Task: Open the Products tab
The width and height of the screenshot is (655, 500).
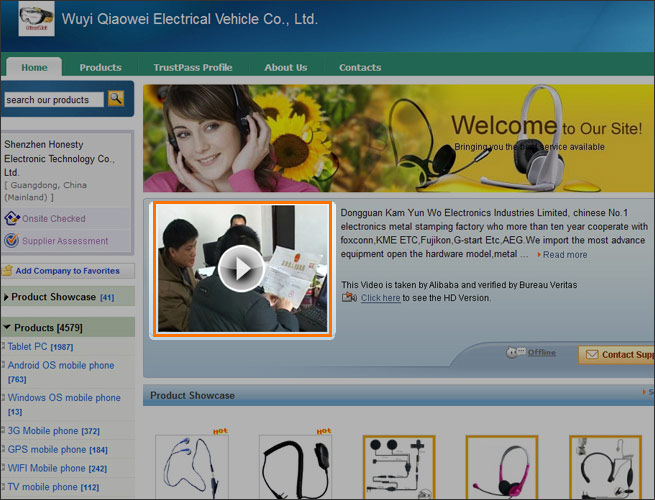Action: pos(100,67)
